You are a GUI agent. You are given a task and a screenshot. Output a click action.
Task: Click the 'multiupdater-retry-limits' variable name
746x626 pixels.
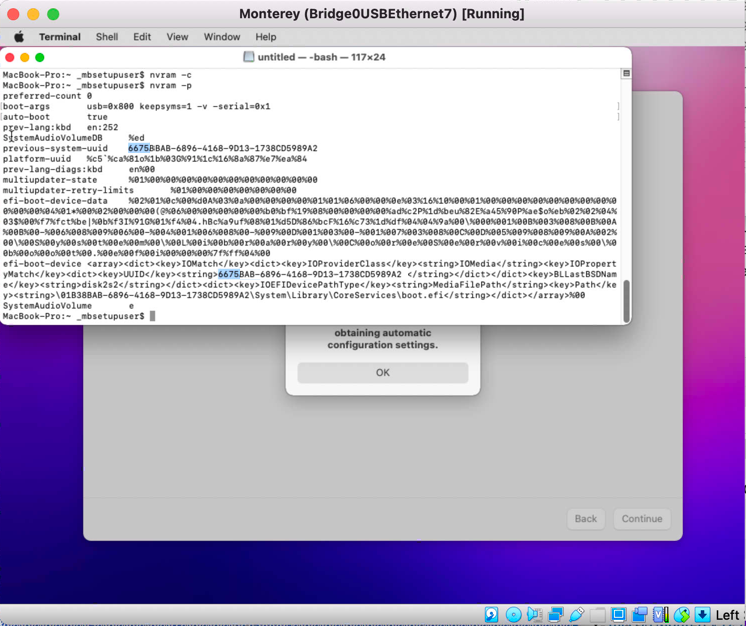pyautogui.click(x=68, y=190)
